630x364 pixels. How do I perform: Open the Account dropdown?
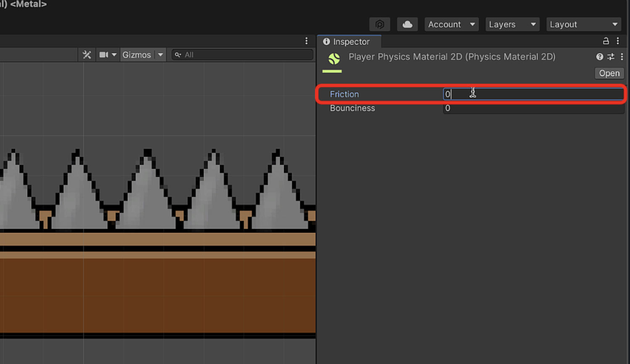coord(451,24)
